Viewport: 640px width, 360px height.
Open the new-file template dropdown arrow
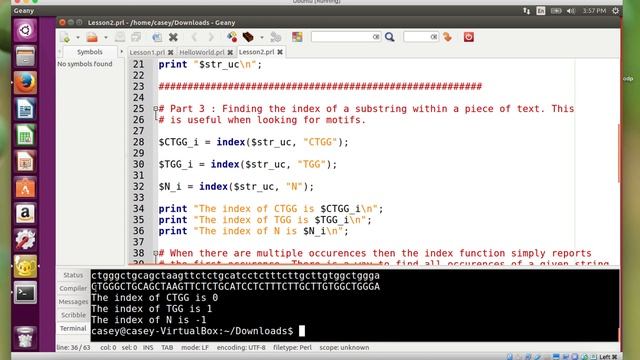pos(78,37)
